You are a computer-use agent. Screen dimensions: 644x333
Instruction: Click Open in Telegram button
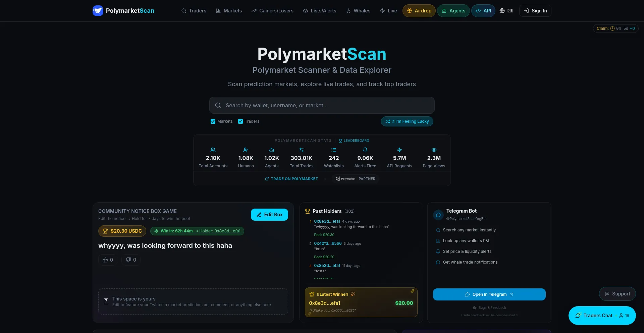click(x=489, y=294)
